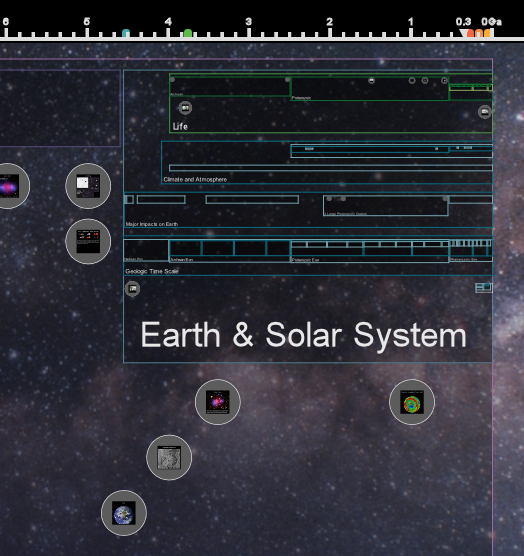This screenshot has height=556, width=524.
Task: Click the green marker on the time axis
Action: pyautogui.click(x=188, y=33)
